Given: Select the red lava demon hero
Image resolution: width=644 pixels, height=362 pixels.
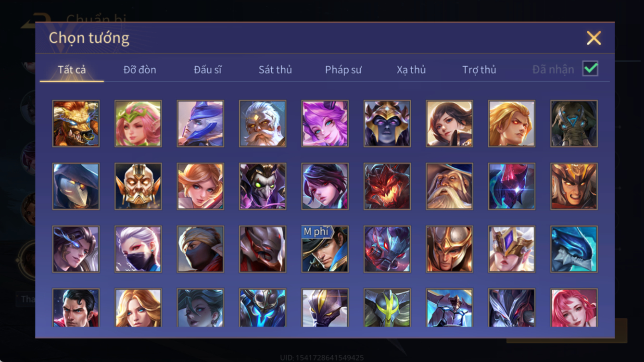Looking at the screenshot, I should [387, 186].
